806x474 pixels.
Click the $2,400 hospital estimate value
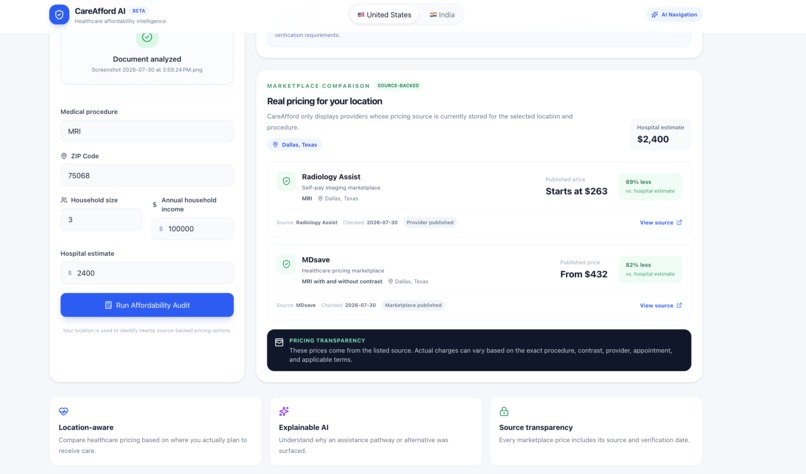click(x=653, y=139)
